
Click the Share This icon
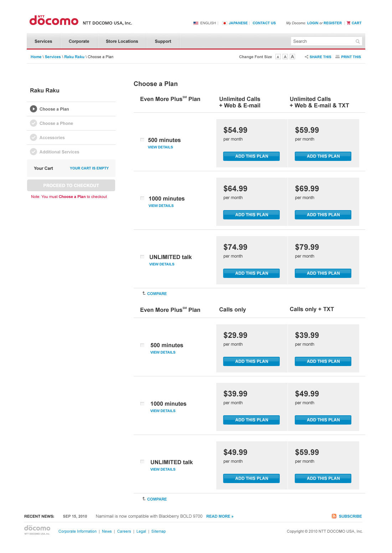[306, 57]
